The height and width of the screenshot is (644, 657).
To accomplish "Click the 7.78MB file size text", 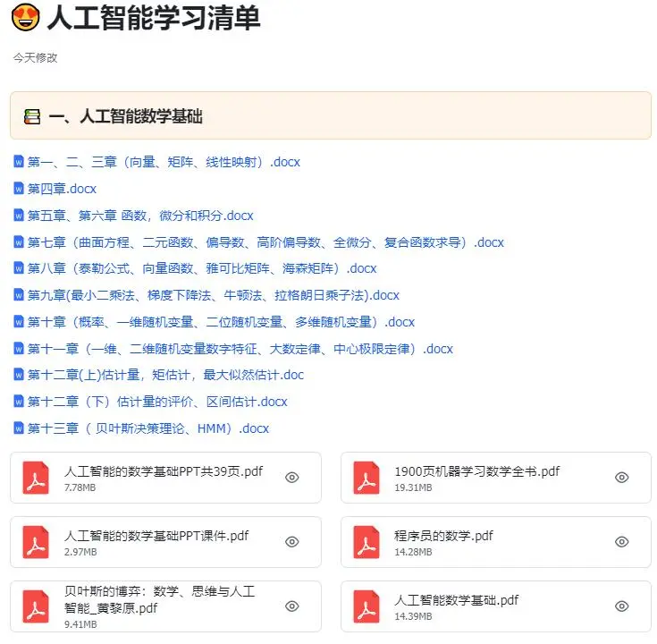I will click(80, 487).
